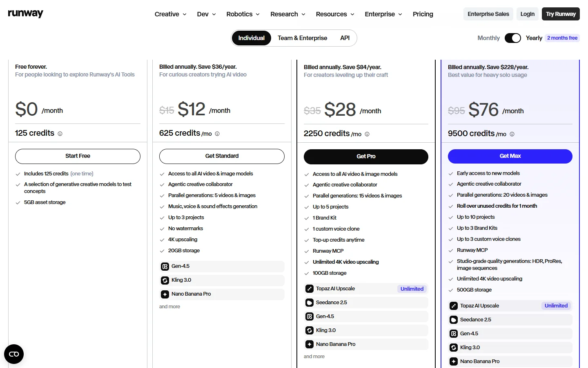Image resolution: width=588 pixels, height=368 pixels.
Task: Click Kling 3.0 icon in Standard plan
Action: point(165,280)
